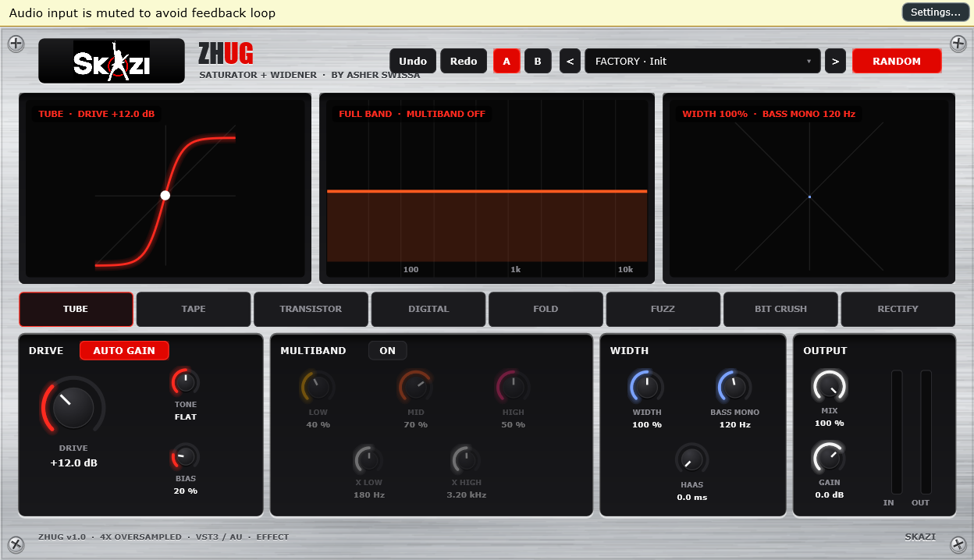
Task: Click the Undo button
Action: click(413, 61)
